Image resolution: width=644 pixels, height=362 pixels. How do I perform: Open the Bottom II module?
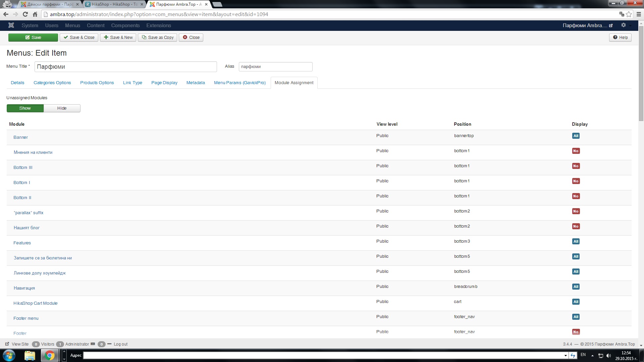22,198
